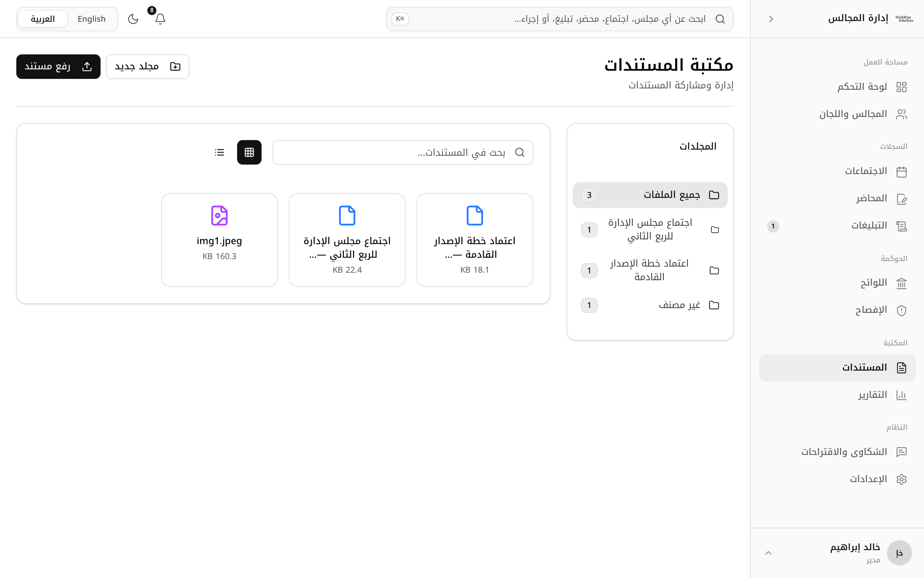The height and width of the screenshot is (578, 924).
Task: Toggle dark mode moon icon
Action: 133,19
